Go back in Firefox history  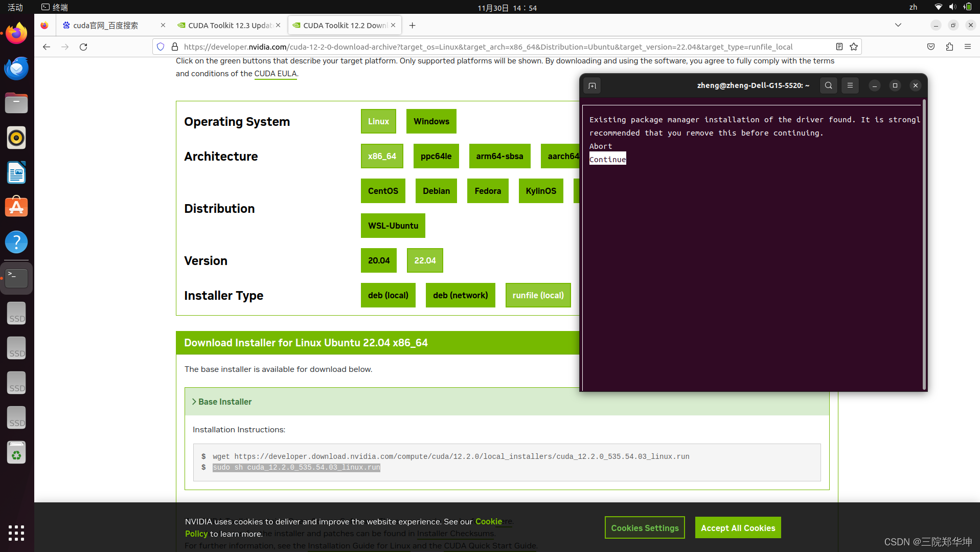click(x=47, y=47)
